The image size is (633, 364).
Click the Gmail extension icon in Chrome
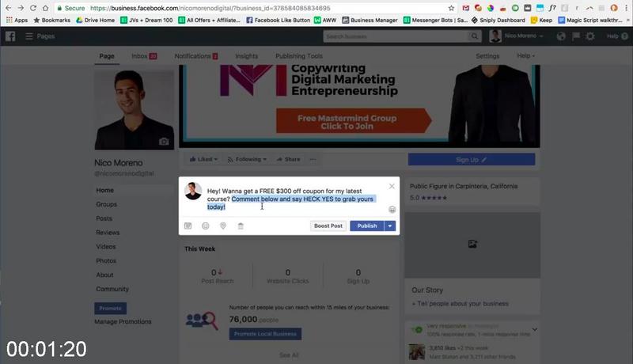click(x=466, y=8)
